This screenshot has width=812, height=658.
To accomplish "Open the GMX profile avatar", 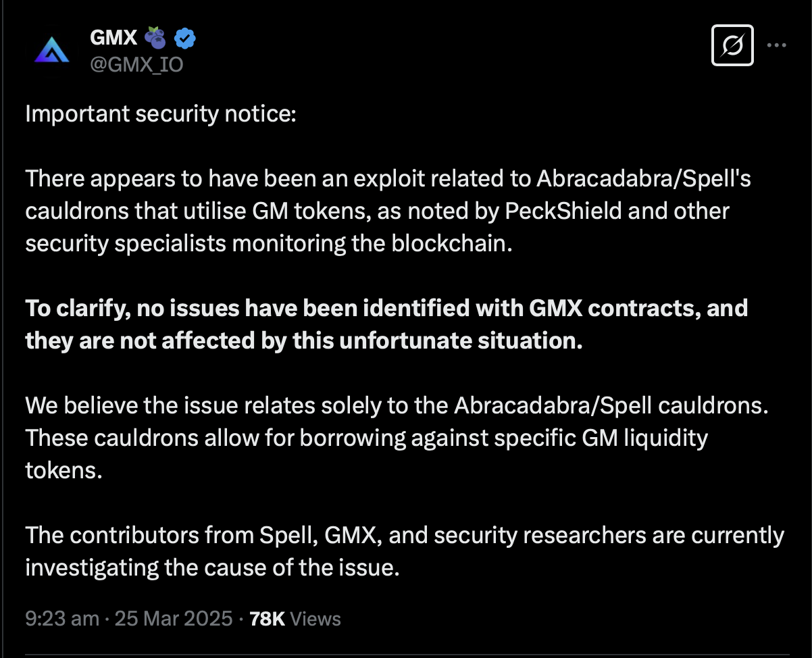I will click(51, 50).
